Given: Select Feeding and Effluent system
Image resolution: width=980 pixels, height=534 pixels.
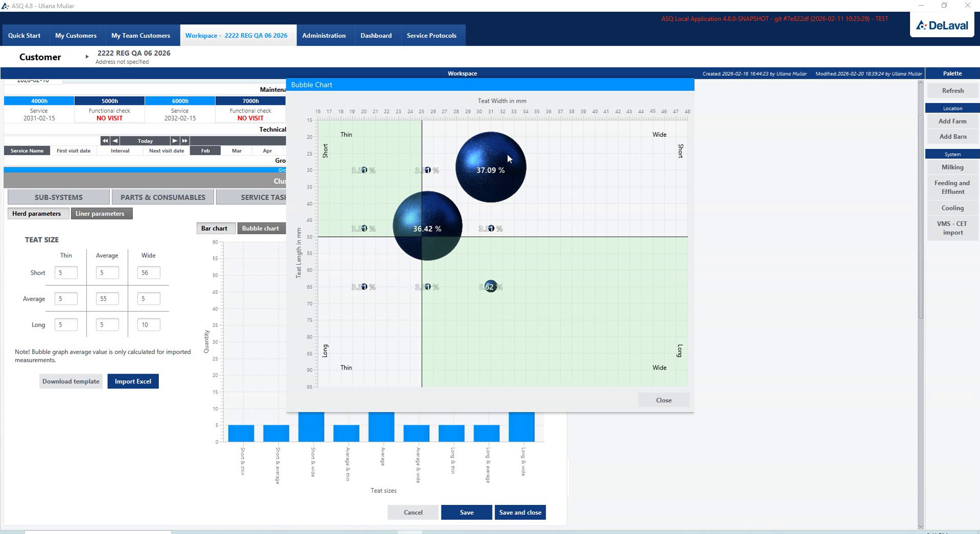Looking at the screenshot, I should click(x=953, y=187).
